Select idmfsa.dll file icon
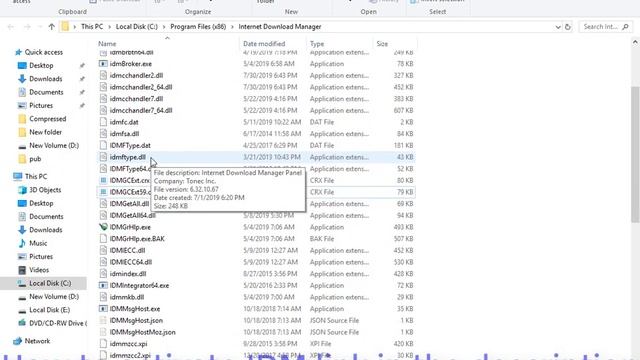This screenshot has width=640, height=360. pos(103,133)
